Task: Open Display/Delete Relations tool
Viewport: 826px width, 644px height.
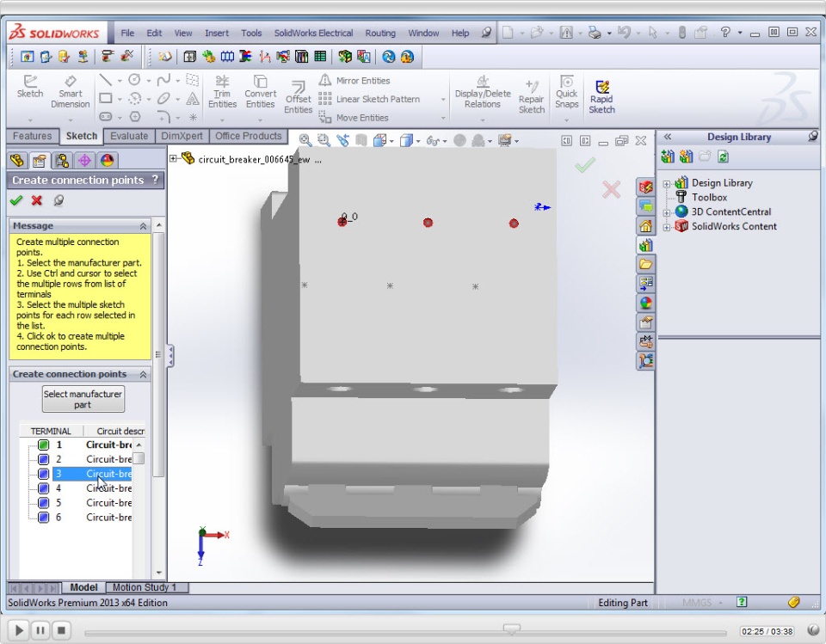Action: pyautogui.click(x=483, y=92)
